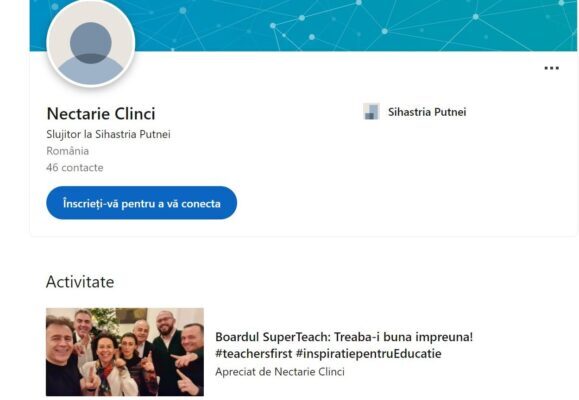Viewport: 579px width, 400px height.
Task: Open the Activitate section heading
Action: coord(80,282)
